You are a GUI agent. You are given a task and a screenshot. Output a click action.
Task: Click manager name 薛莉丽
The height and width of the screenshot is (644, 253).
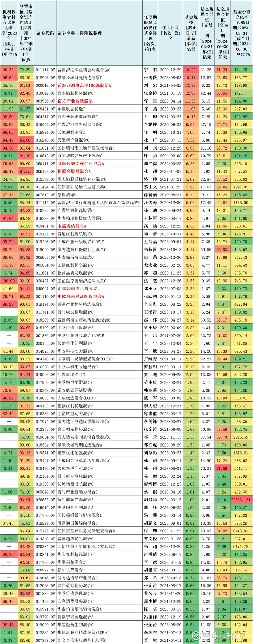tap(151, 195)
